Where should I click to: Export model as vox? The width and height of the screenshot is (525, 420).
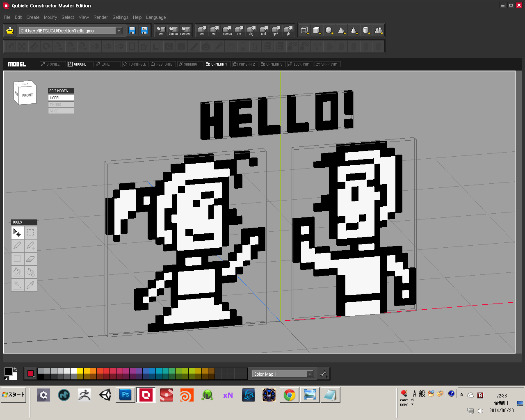tap(202, 30)
